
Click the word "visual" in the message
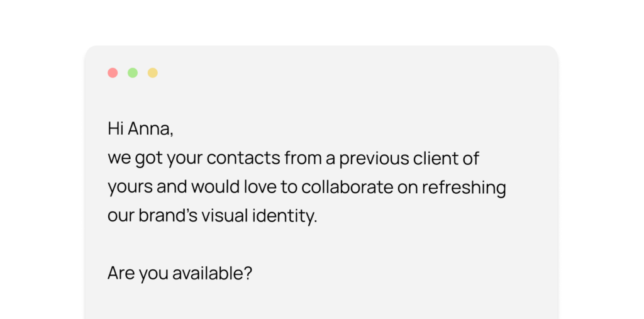pyautogui.click(x=225, y=216)
